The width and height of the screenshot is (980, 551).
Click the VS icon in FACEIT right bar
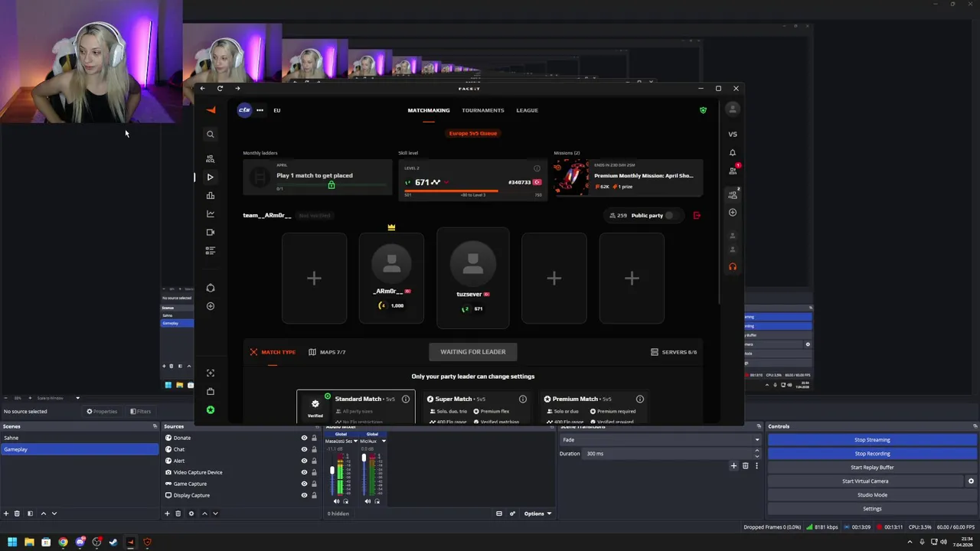[x=733, y=134]
